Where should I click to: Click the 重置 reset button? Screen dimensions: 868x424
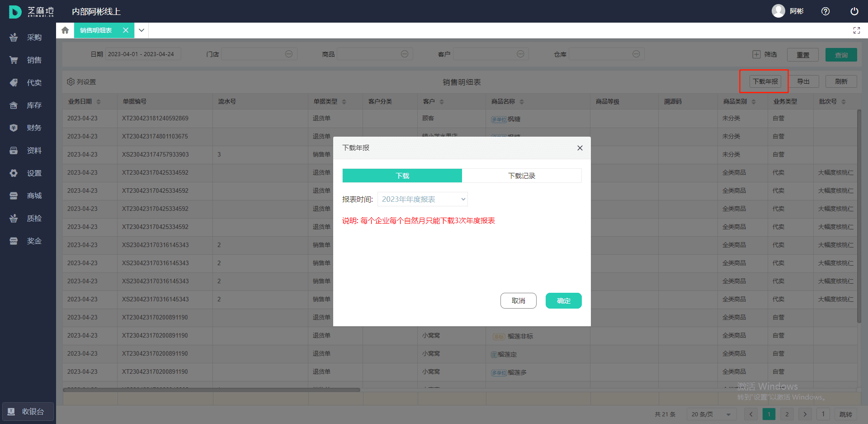(803, 55)
